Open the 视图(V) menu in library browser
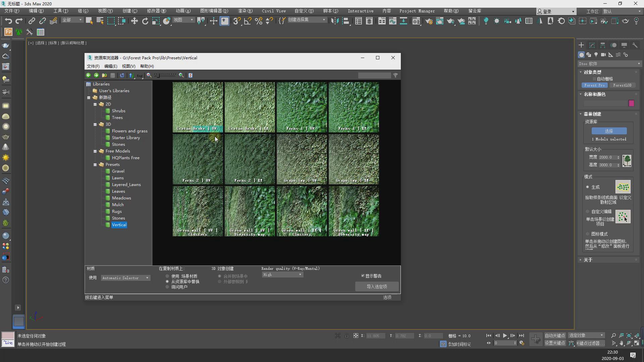 click(x=128, y=66)
